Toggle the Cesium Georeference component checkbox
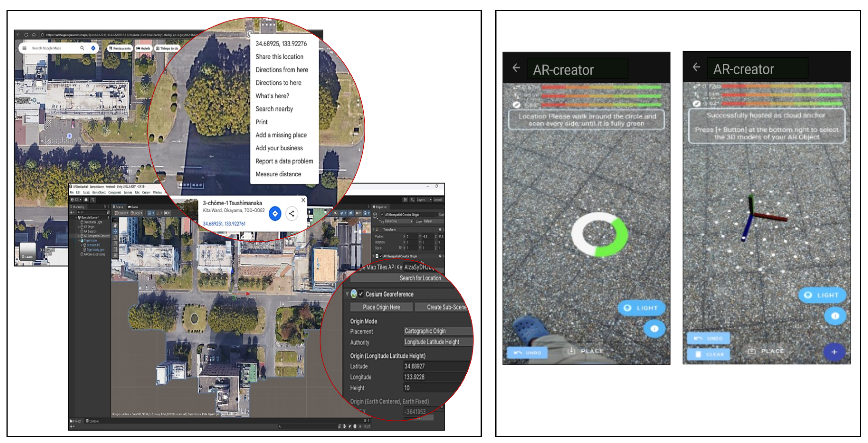 click(x=361, y=294)
